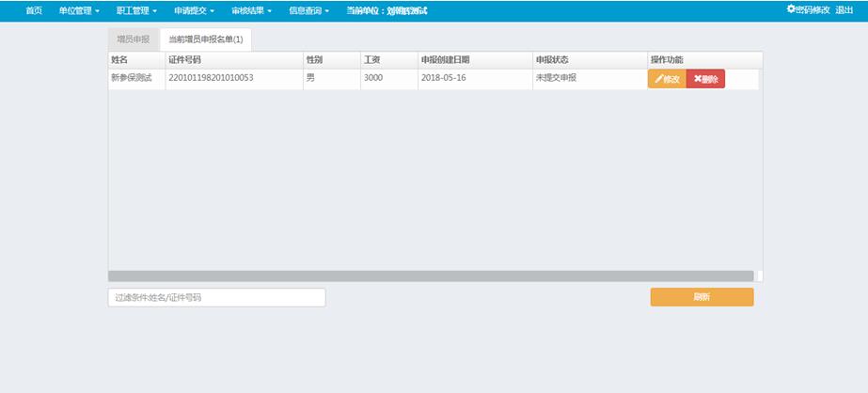Viewport: 868px width, 393px height.
Task: Click the orange 刷新 button
Action: click(x=702, y=297)
